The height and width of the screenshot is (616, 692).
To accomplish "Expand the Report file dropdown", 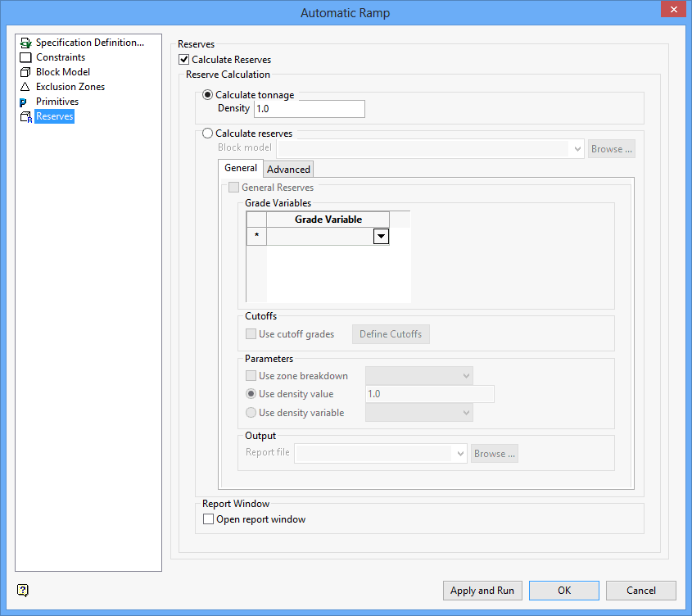I will pyautogui.click(x=460, y=454).
